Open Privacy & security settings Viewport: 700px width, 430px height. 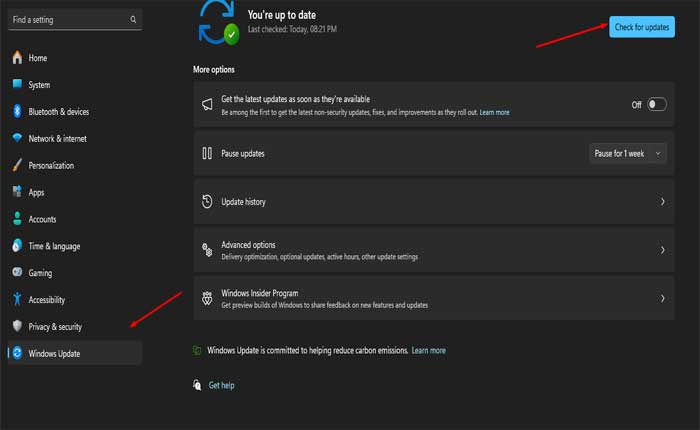75,326
